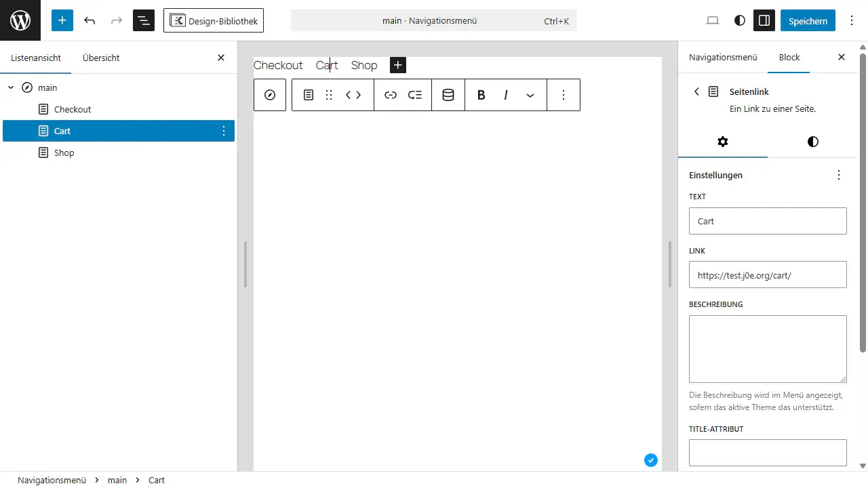Click the Speichern button
The image size is (868, 488).
pos(808,20)
